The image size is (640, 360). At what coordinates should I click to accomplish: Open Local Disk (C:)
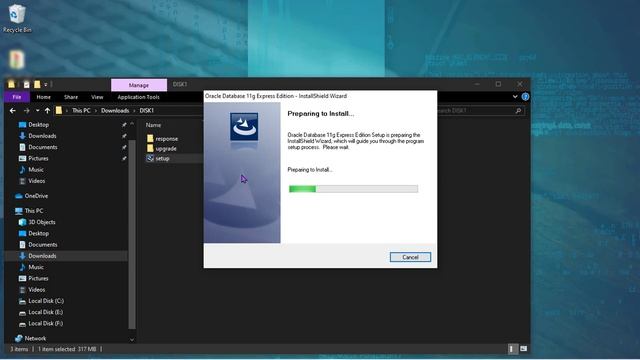point(46,301)
